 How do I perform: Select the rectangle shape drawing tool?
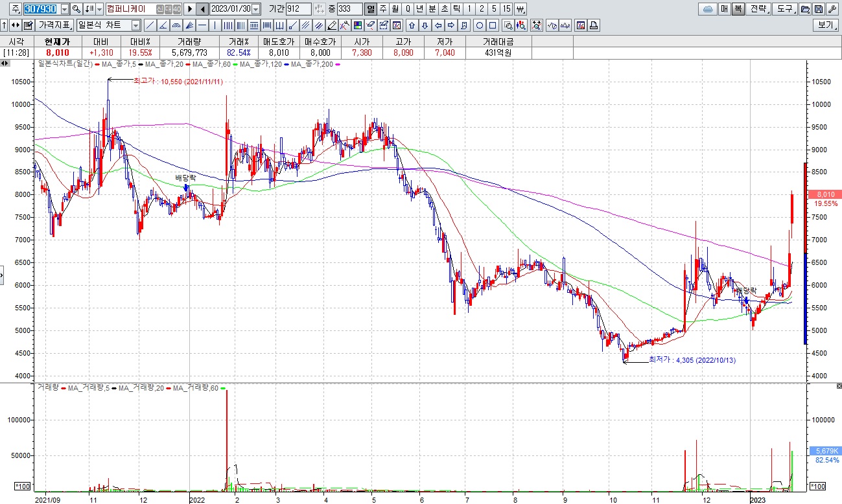(493, 25)
